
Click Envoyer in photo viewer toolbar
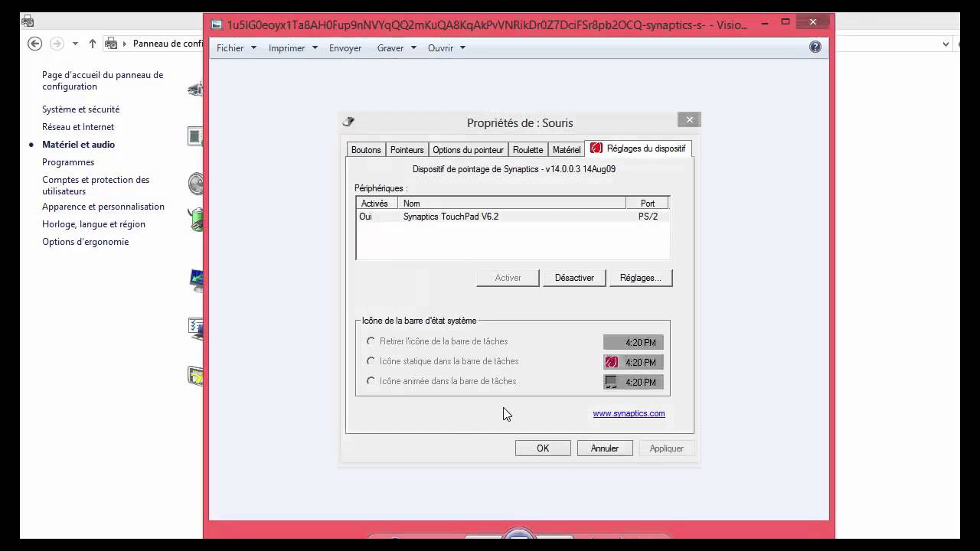tap(345, 47)
